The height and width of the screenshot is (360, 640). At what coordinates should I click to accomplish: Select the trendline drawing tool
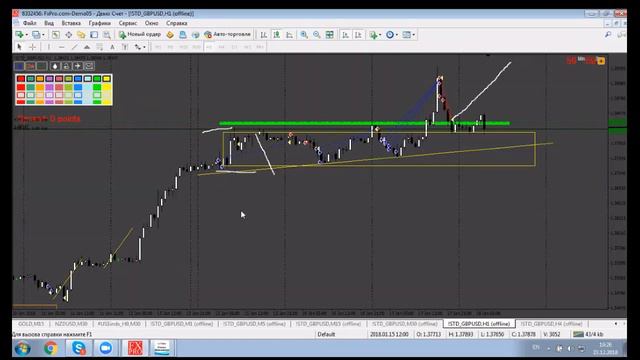(74, 47)
